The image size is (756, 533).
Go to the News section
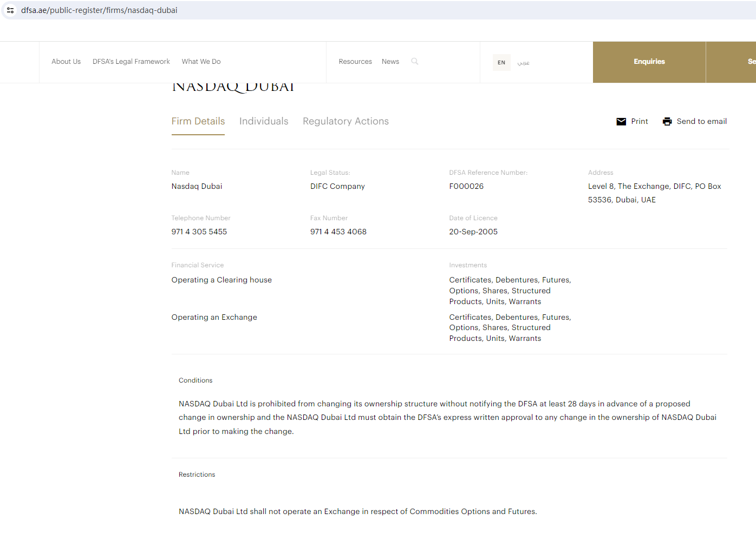tap(390, 62)
